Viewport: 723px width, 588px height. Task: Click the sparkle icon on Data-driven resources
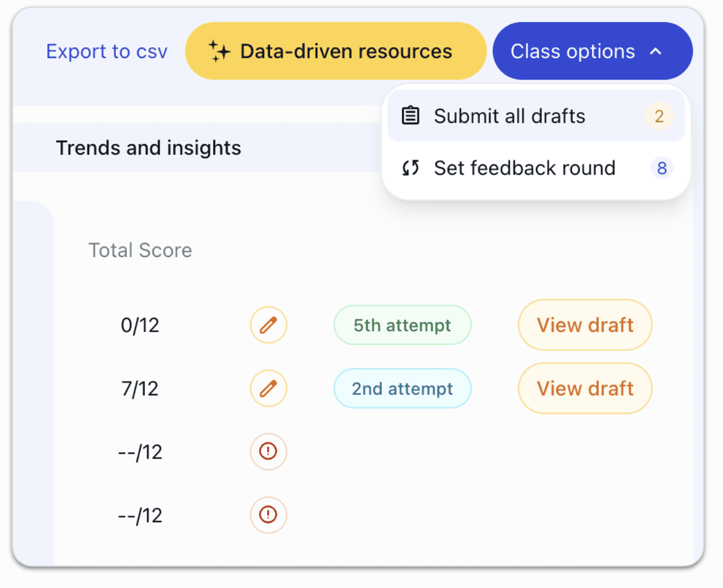[219, 51]
